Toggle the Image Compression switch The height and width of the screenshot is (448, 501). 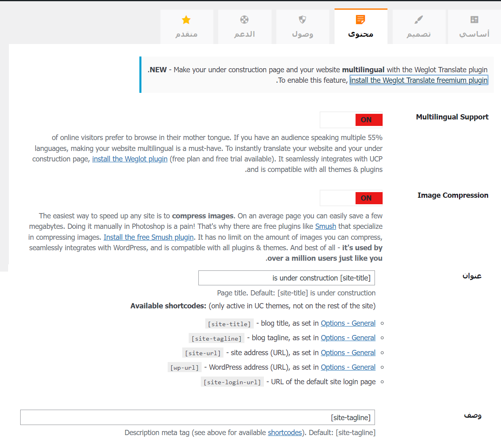click(x=351, y=198)
